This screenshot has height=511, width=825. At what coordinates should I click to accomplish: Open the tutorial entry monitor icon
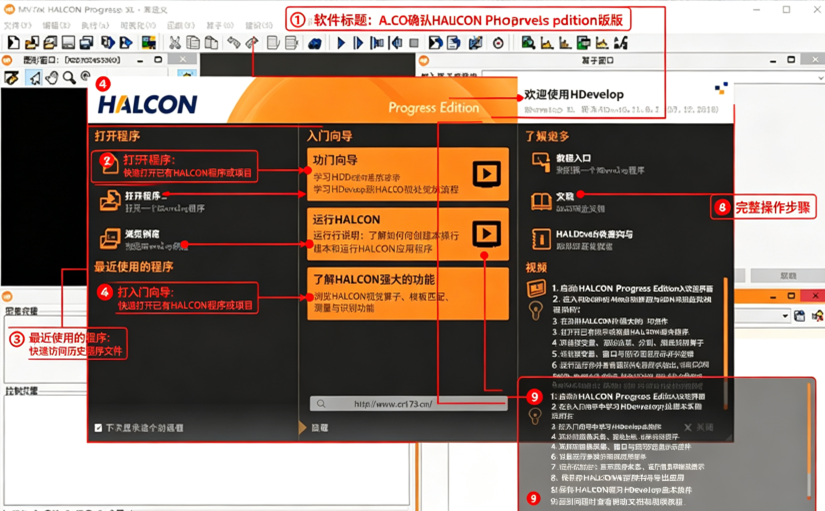(541, 163)
